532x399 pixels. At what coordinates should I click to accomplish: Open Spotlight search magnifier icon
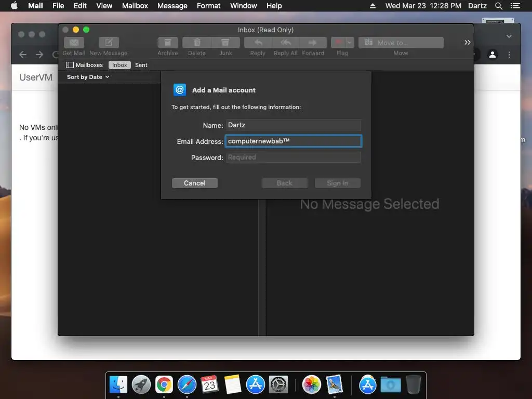499,6
